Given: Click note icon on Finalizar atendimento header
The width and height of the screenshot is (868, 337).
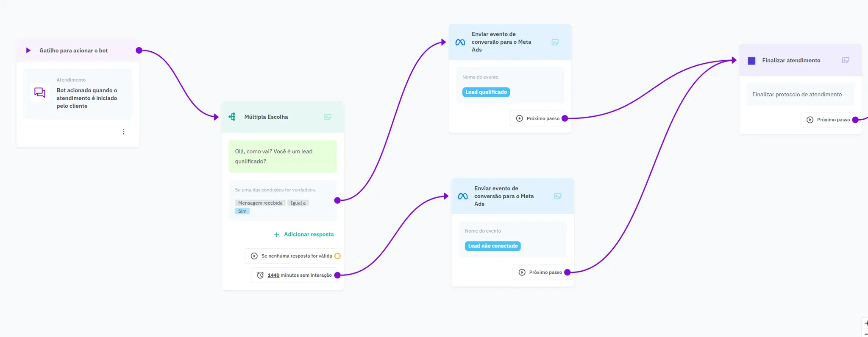Looking at the screenshot, I should 845,60.
